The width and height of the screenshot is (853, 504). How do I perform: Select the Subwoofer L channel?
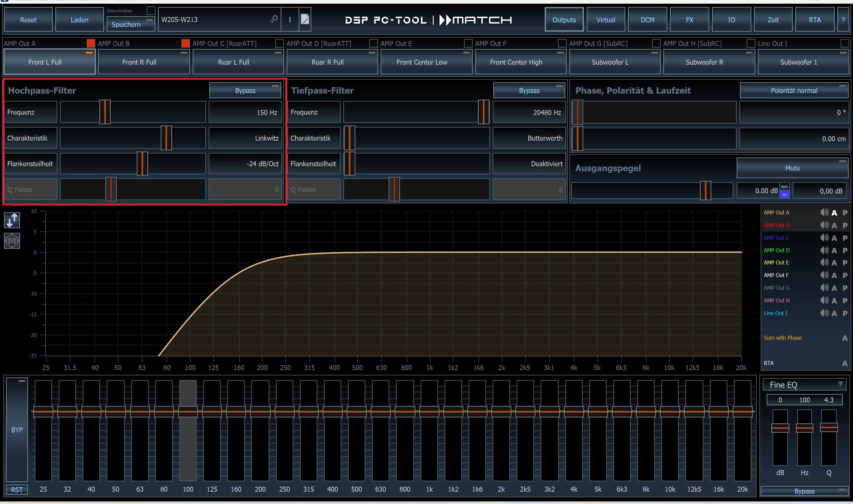point(615,62)
